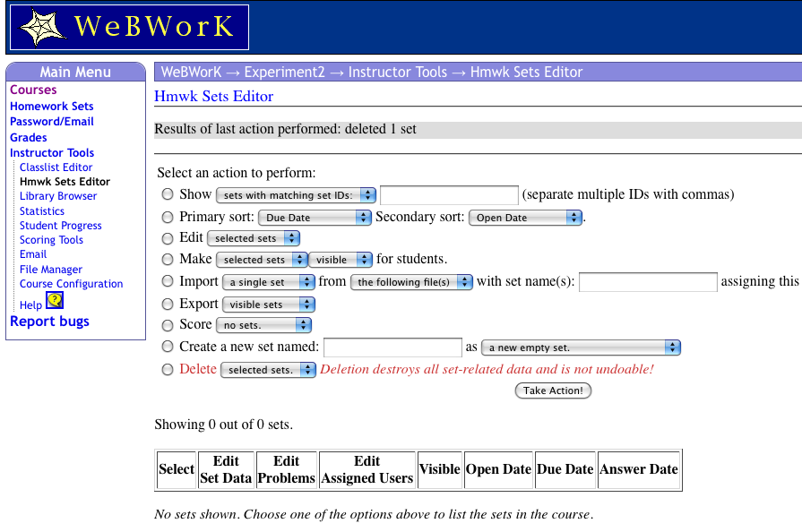
Task: Click the 'Hmwk Sets Editor' page heading
Action: (x=214, y=96)
